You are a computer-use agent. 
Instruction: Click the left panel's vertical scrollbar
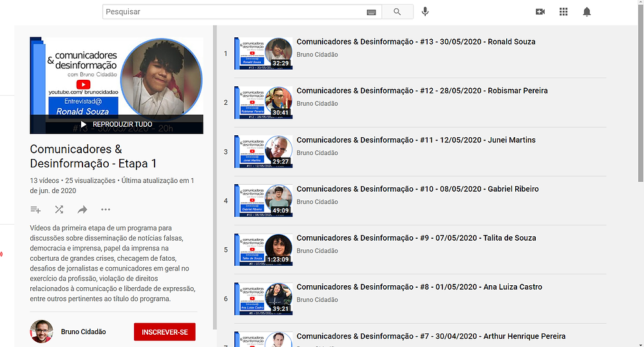[x=214, y=178]
